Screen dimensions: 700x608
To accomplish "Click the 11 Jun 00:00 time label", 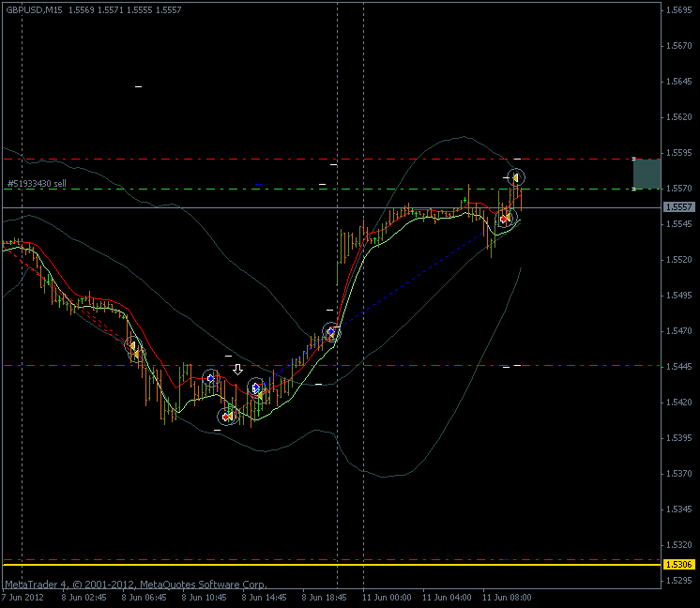I will click(387, 598).
